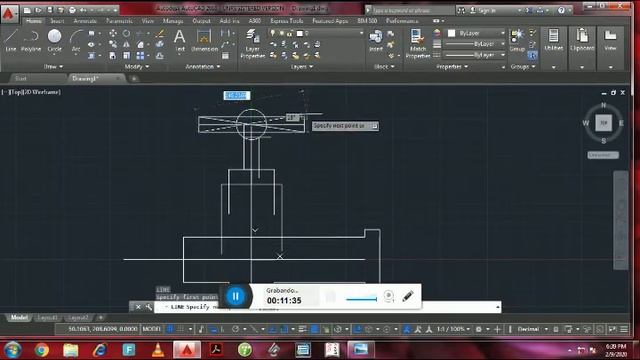Switch to the Express Tools ribbon tab
Viewport: 640px width, 360px height.
coord(287,20)
